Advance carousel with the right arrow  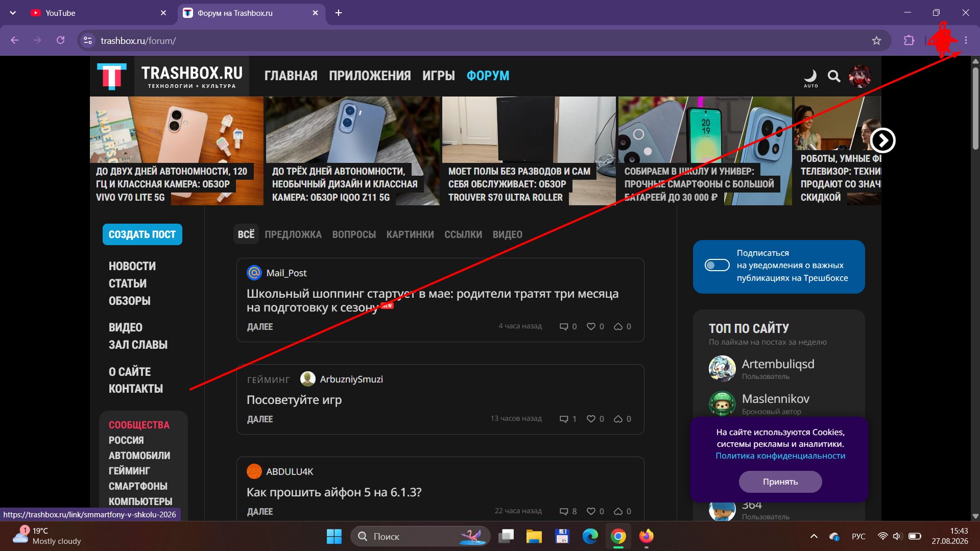(882, 140)
